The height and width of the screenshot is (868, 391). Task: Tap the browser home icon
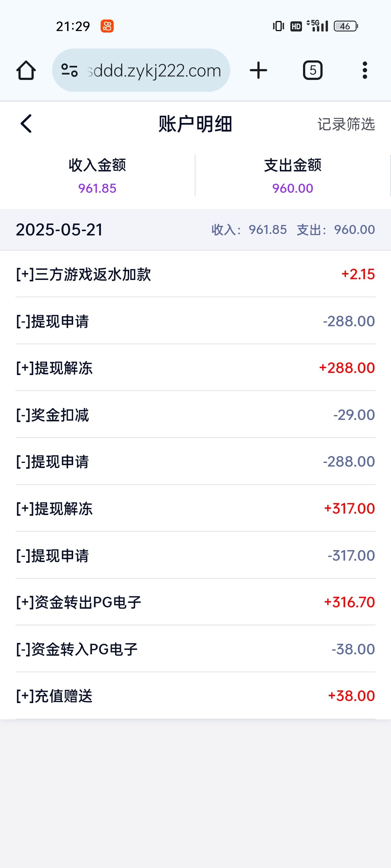[26, 70]
